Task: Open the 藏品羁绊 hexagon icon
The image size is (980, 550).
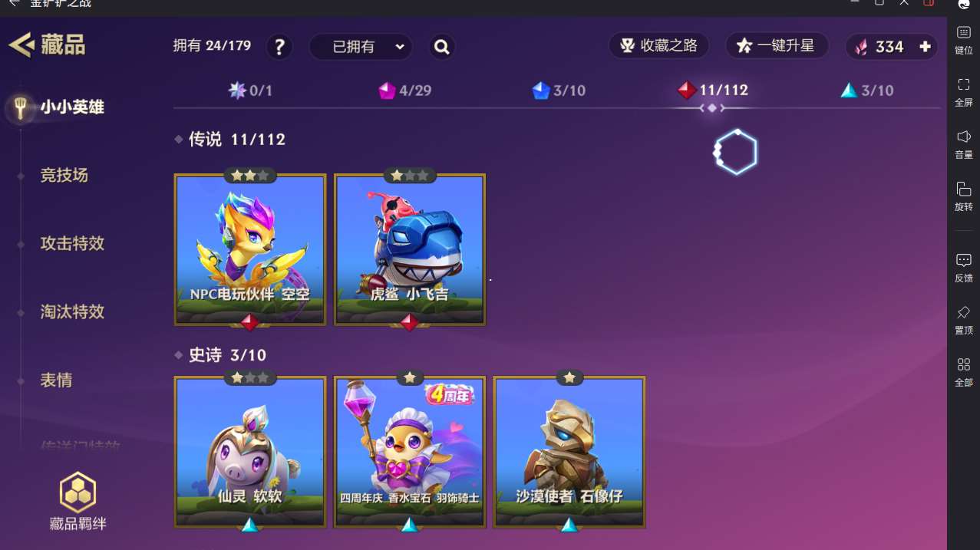Action: (x=78, y=492)
